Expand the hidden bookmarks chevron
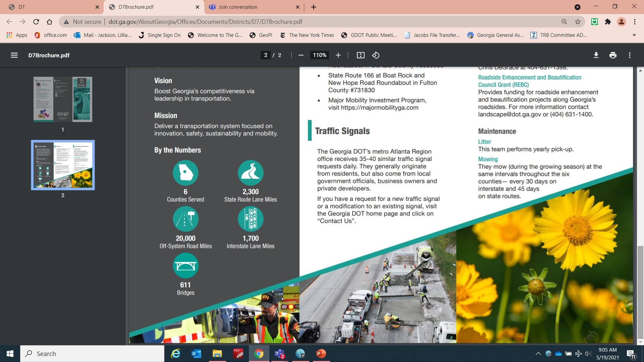The height and width of the screenshot is (362, 644). tap(634, 35)
